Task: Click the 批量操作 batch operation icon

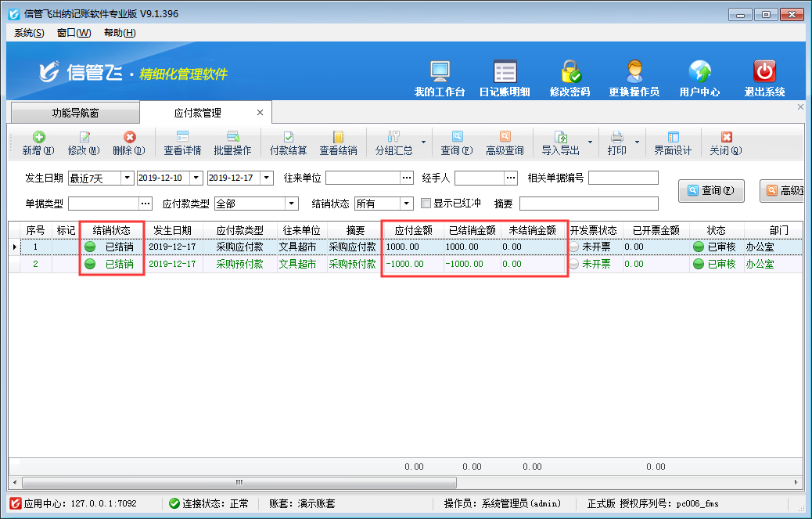Action: tap(232, 137)
